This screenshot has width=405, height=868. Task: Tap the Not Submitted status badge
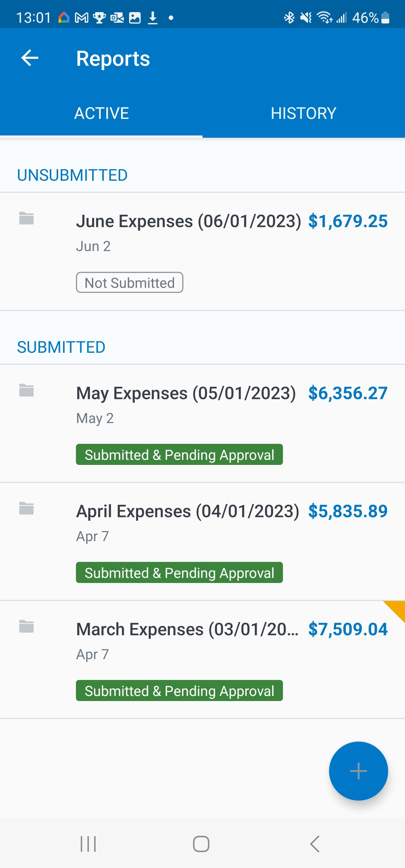[x=129, y=283]
